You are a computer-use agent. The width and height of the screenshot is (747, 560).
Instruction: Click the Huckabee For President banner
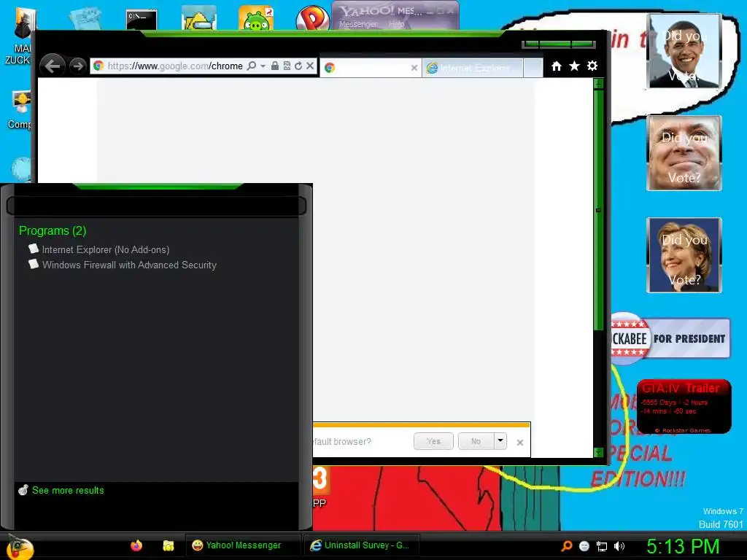[670, 338]
